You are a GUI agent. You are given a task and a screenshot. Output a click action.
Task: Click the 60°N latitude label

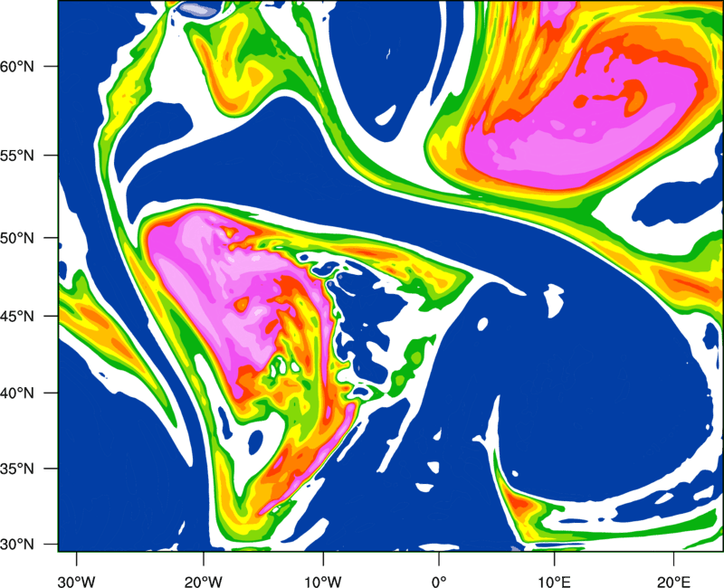pos(17,66)
